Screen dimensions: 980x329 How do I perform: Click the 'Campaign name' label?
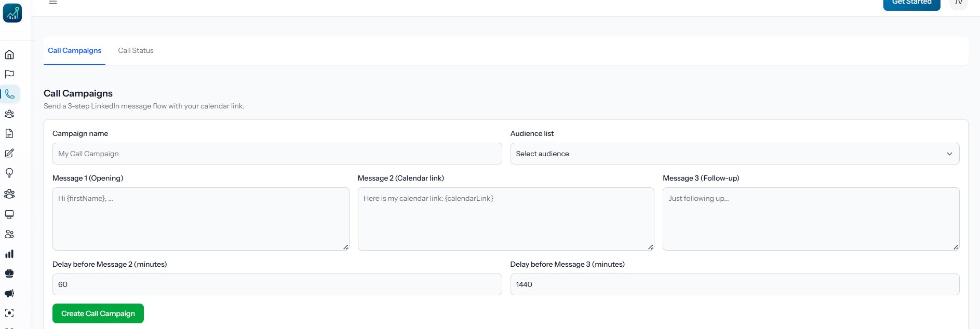coord(80,133)
